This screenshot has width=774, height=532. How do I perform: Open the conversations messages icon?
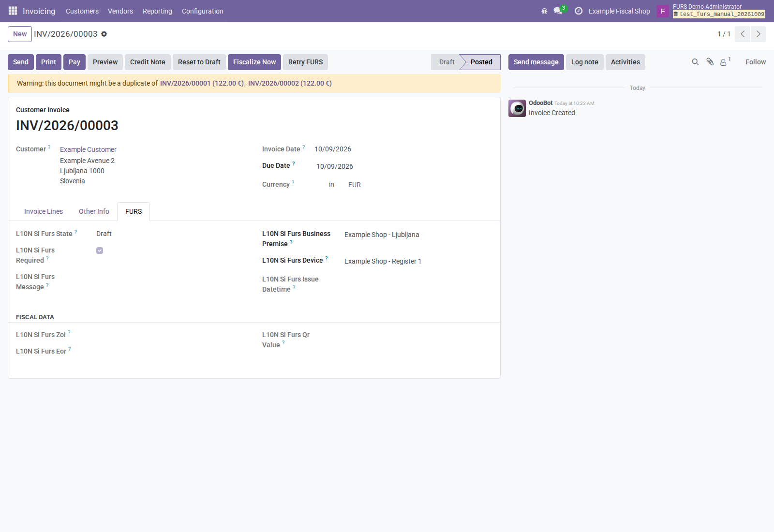point(558,11)
